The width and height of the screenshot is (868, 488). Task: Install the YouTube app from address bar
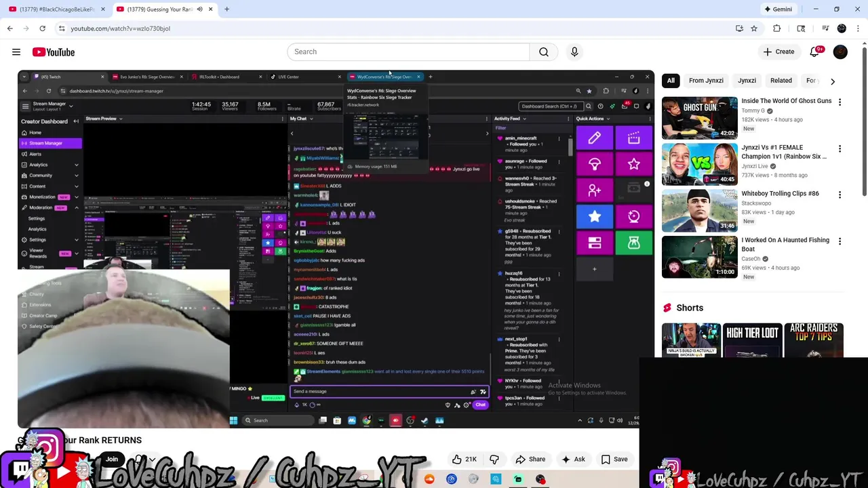(739, 28)
